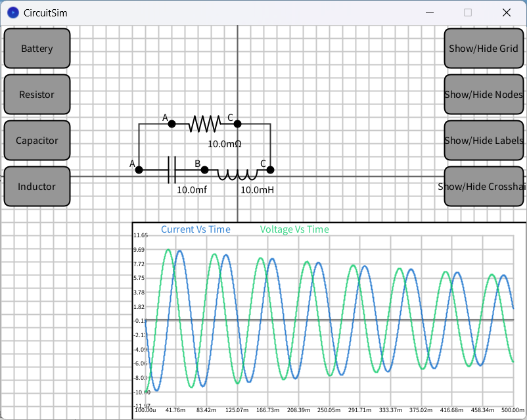
Task: Select the inductor coil symbol
Action: tap(238, 175)
